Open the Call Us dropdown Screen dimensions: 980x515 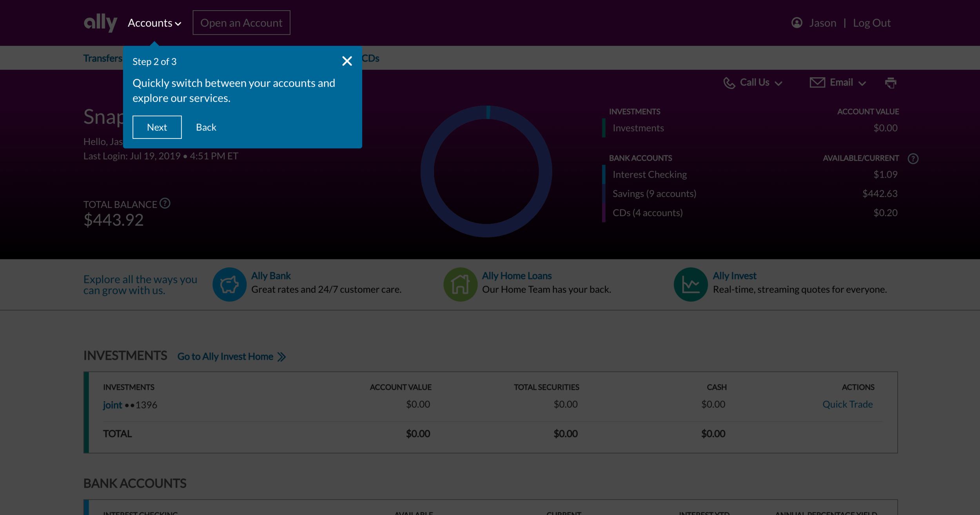tap(753, 83)
